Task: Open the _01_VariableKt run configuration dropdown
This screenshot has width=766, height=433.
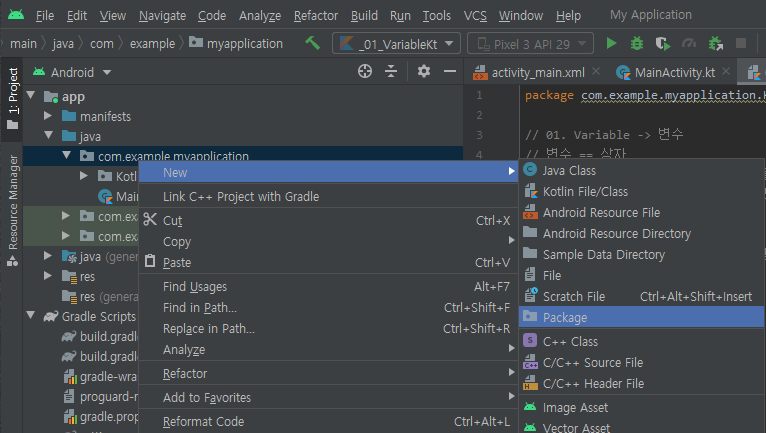Action: pos(396,43)
